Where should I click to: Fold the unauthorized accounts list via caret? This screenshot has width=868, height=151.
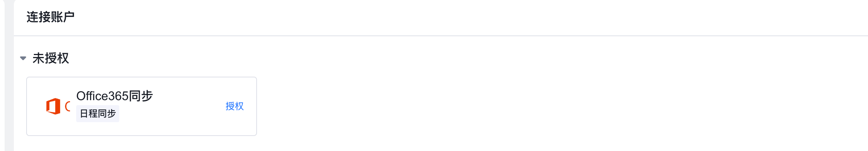(23, 59)
